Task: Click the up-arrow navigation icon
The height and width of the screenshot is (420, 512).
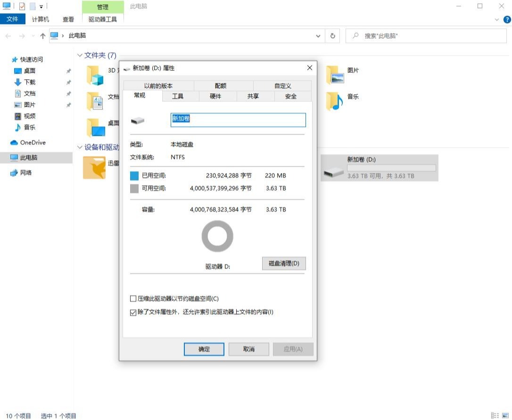Action: point(42,36)
